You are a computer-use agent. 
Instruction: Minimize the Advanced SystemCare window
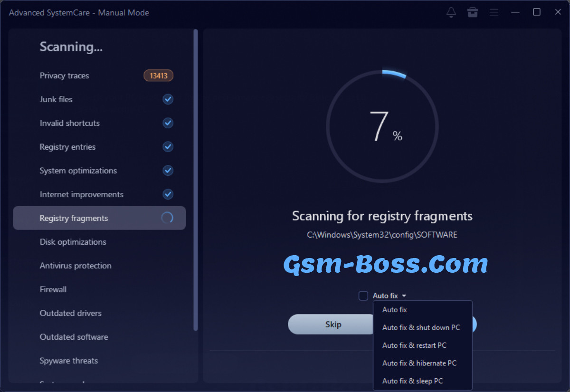point(515,12)
